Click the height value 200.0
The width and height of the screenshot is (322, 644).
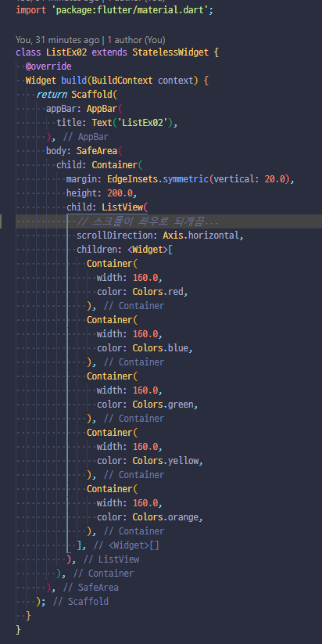tap(120, 193)
